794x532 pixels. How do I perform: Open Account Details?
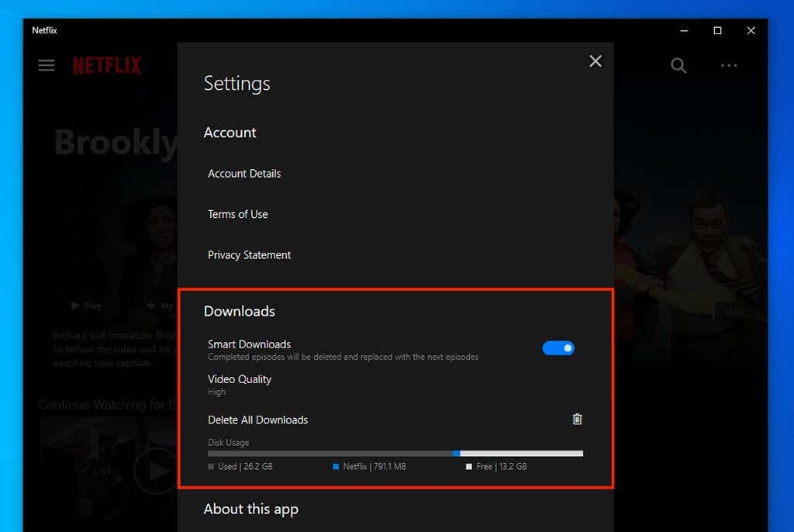pos(243,174)
